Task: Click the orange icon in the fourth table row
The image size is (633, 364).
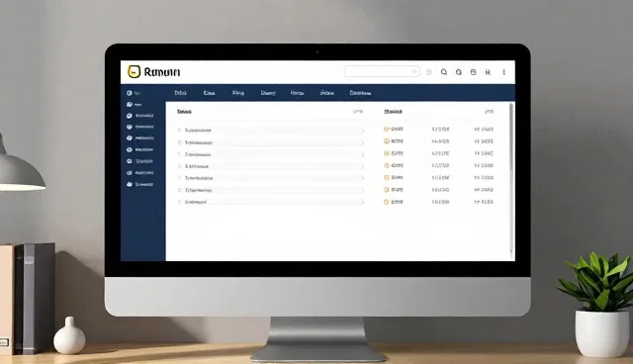Action: coord(387,165)
